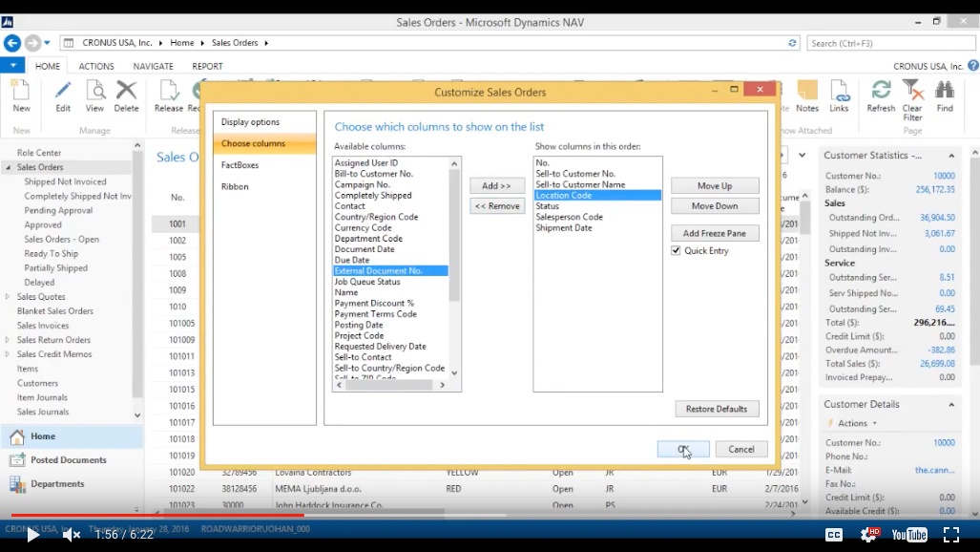Select Shipment Date in shown columns
Viewport: 980px width, 552px height.
(x=564, y=228)
